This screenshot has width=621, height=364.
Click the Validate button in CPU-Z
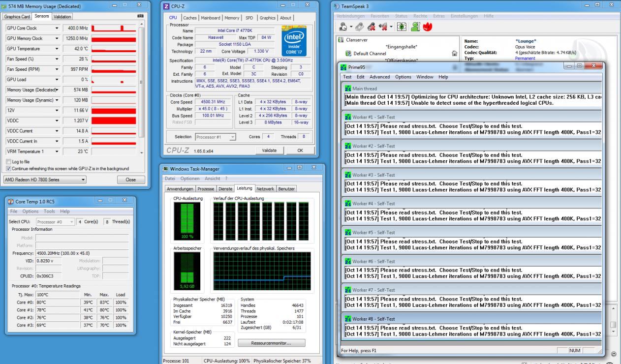click(x=270, y=150)
